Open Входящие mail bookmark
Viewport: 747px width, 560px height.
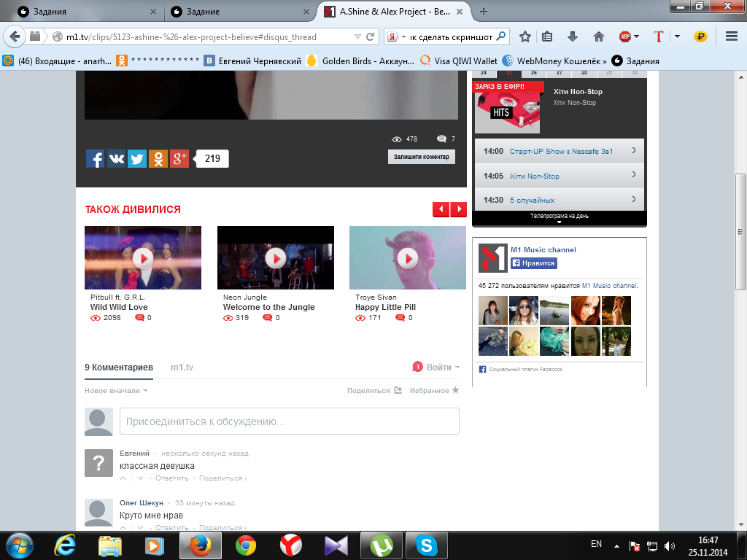tap(57, 61)
